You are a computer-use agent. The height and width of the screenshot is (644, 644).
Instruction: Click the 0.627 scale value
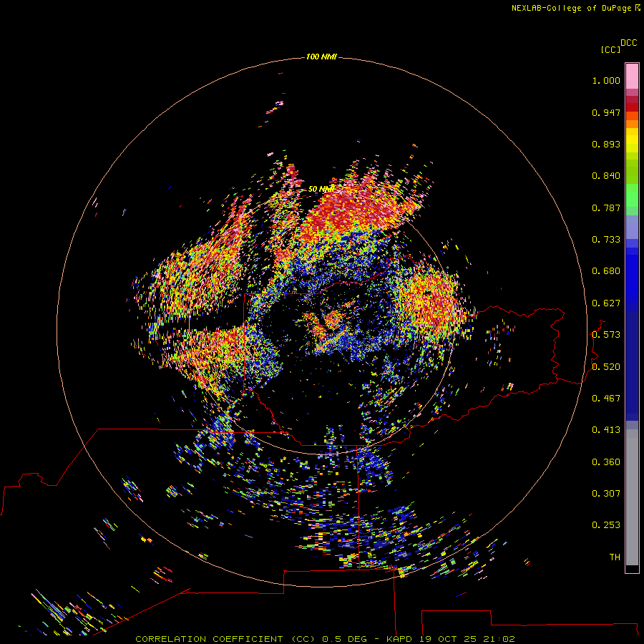tap(606, 303)
